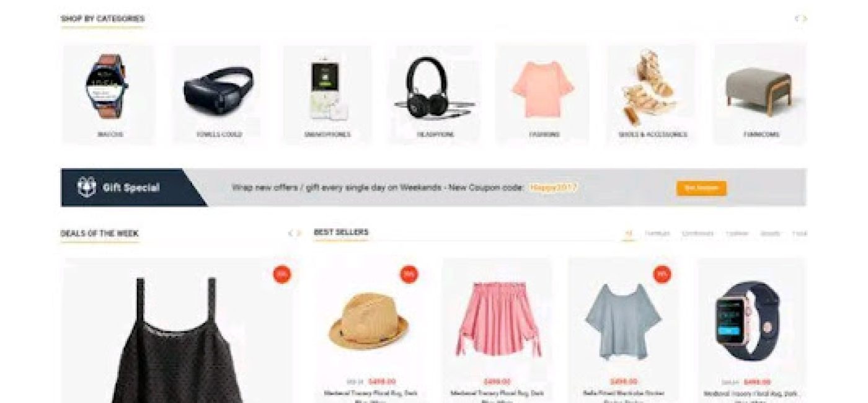Click the red discount badge on black dress

[282, 274]
